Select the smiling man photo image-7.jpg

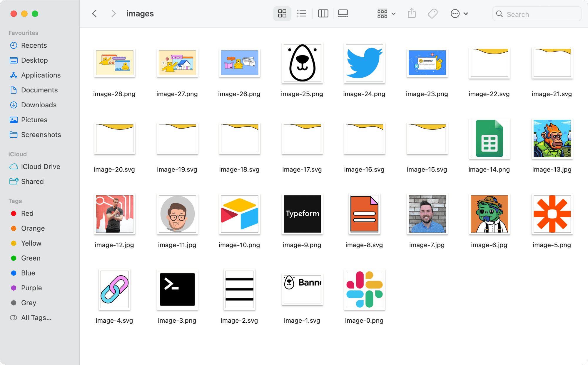click(427, 214)
